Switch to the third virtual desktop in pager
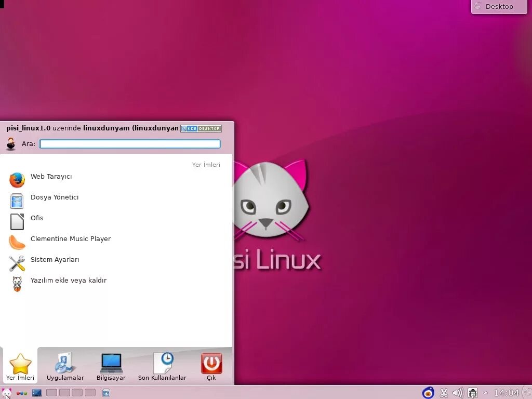Viewport: 532px width, 399px height. [77, 393]
